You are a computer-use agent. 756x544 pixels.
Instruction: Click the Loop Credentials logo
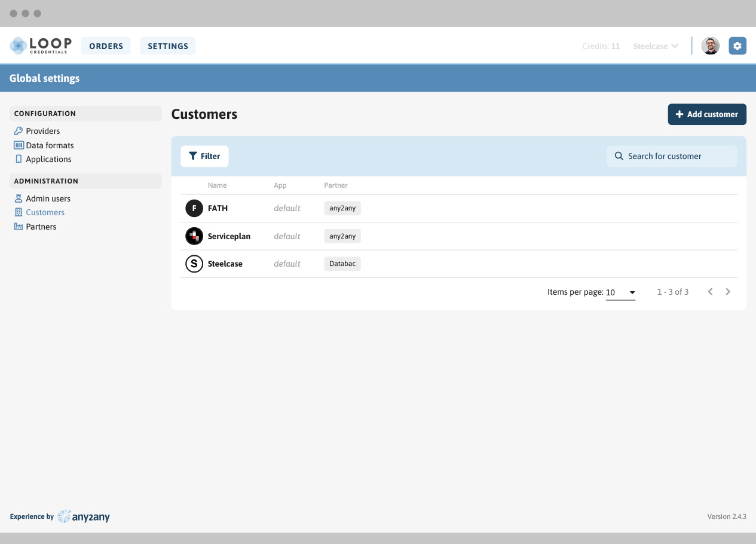pyautogui.click(x=41, y=46)
